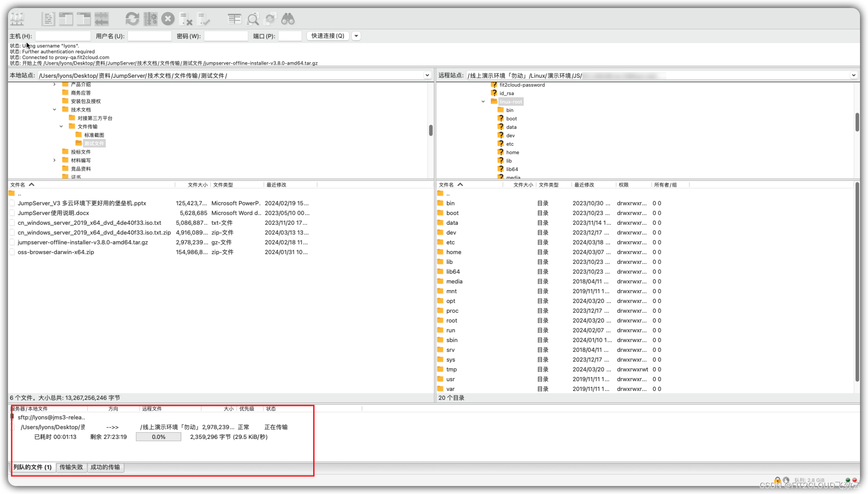This screenshot has width=868, height=494.
Task: Click the 主机 host input field
Action: click(63, 36)
